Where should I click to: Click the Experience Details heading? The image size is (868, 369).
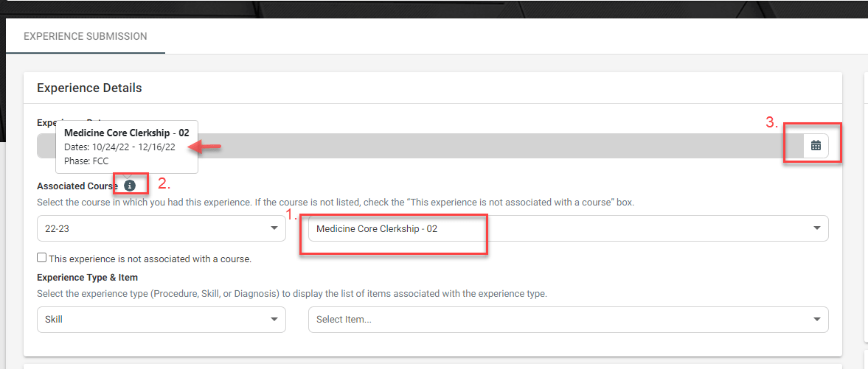pyautogui.click(x=89, y=88)
